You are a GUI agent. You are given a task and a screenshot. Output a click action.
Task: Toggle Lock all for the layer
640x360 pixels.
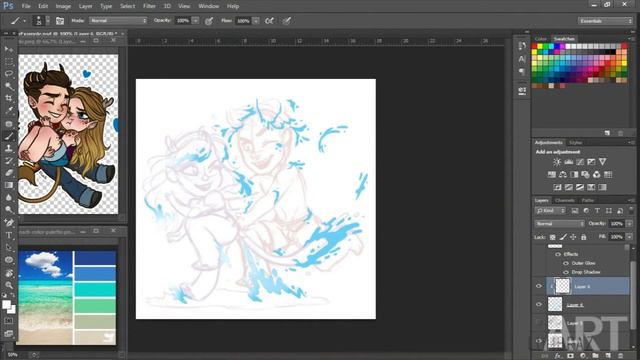point(584,237)
